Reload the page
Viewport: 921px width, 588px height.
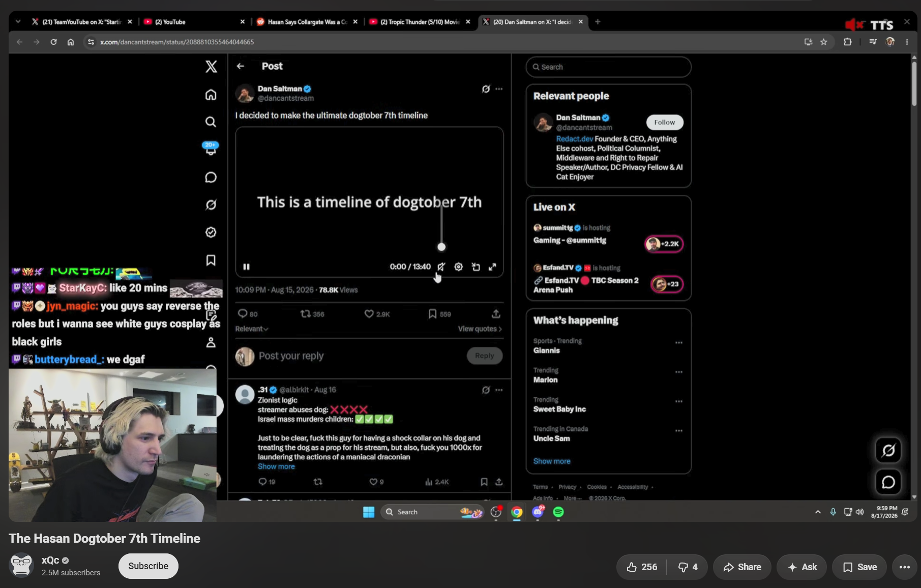click(x=53, y=42)
